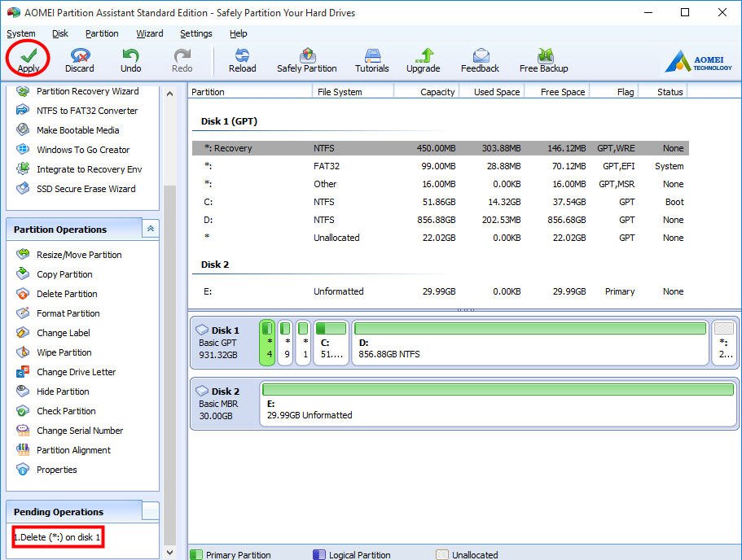Image resolution: width=742 pixels, height=560 pixels.
Task: Sort by the Free Space column header
Action: (x=563, y=92)
